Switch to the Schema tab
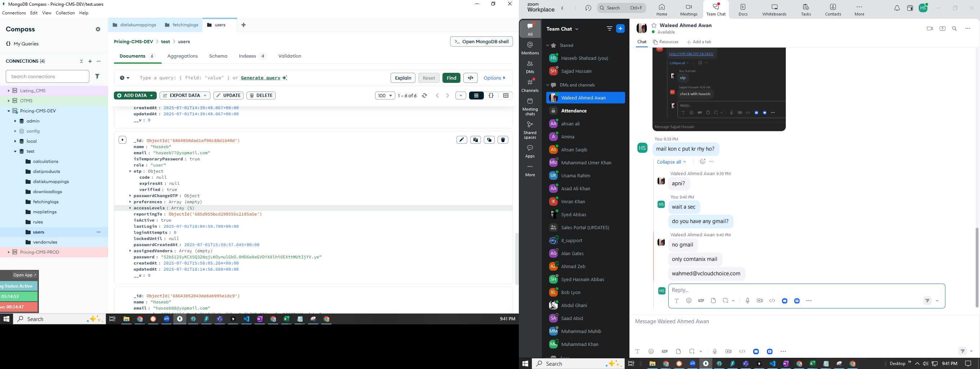Image resolution: width=980 pixels, height=369 pixels. [x=218, y=56]
